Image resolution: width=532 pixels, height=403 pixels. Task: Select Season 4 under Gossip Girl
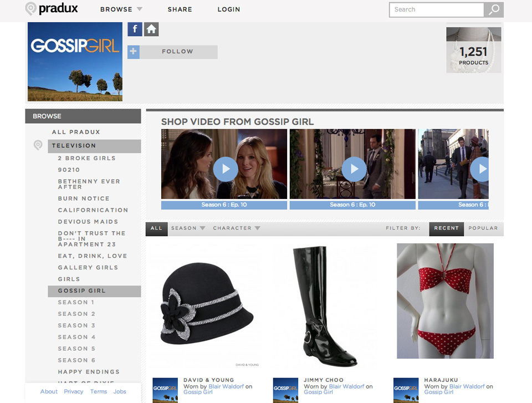tap(76, 337)
